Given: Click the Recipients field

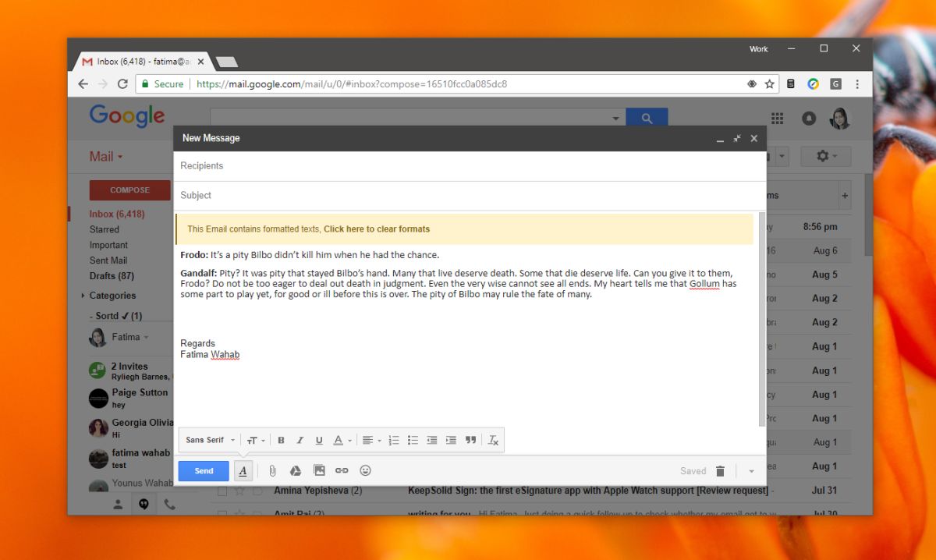Looking at the screenshot, I should [x=470, y=166].
